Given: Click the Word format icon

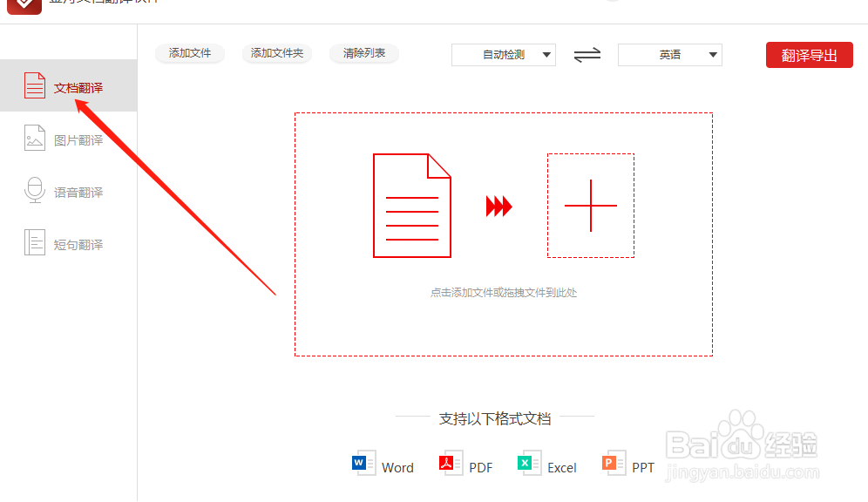Looking at the screenshot, I should 363,463.
